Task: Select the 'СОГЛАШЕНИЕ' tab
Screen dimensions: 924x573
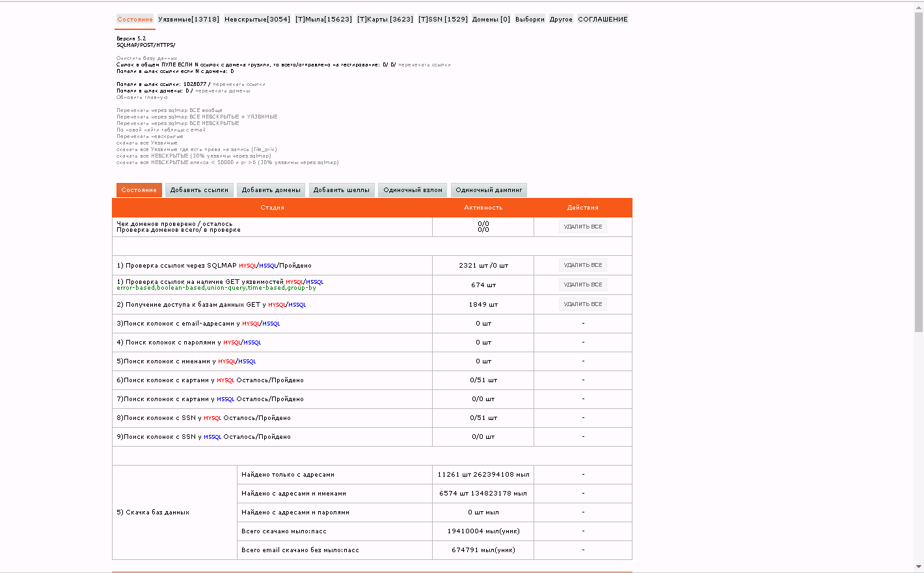Action: pyautogui.click(x=603, y=20)
